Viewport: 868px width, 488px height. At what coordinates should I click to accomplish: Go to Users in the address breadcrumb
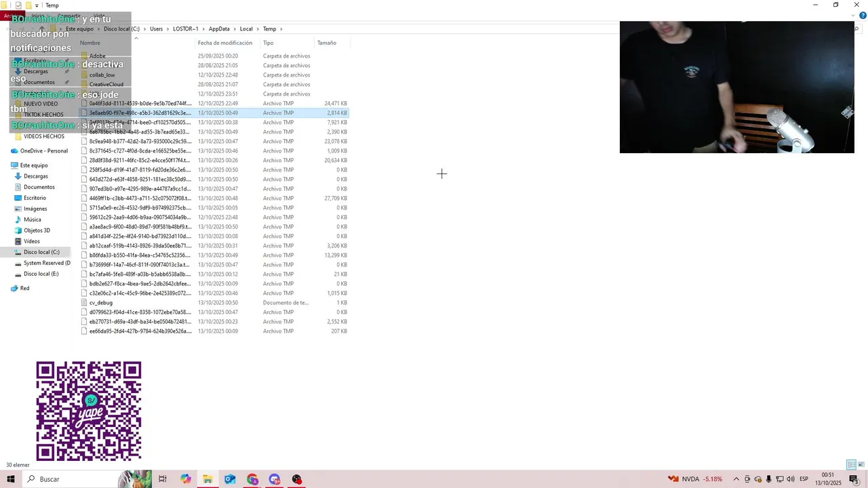click(x=156, y=29)
